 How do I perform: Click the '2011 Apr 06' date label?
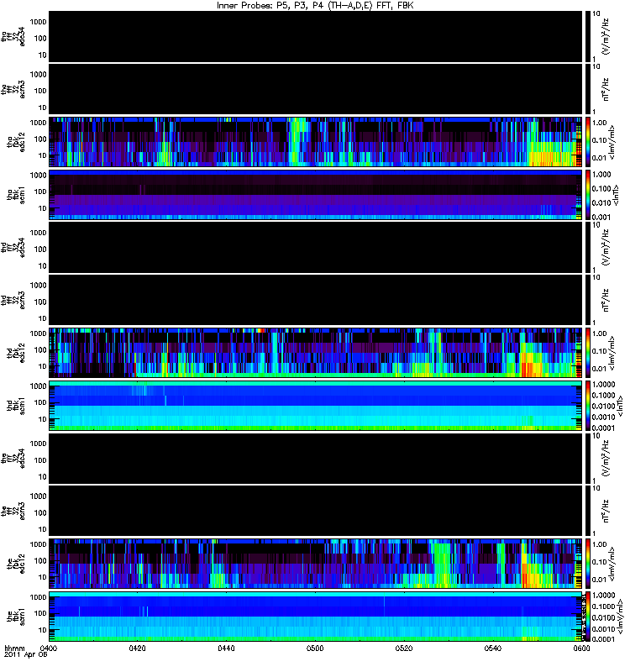(x=26, y=654)
